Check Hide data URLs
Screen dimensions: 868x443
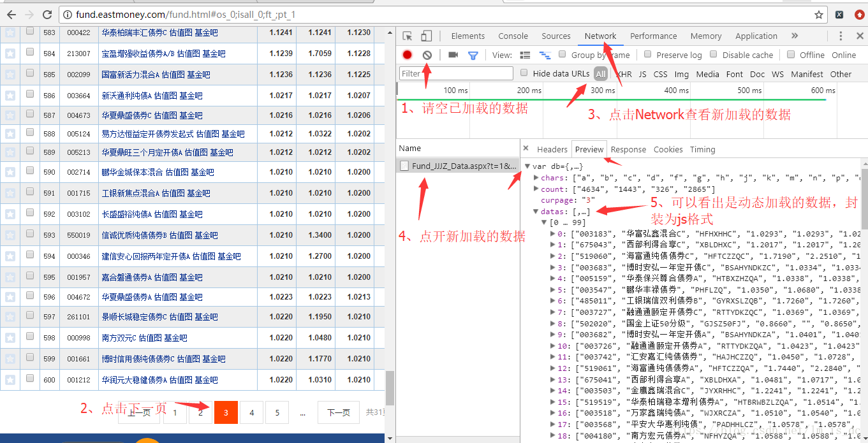tap(524, 73)
